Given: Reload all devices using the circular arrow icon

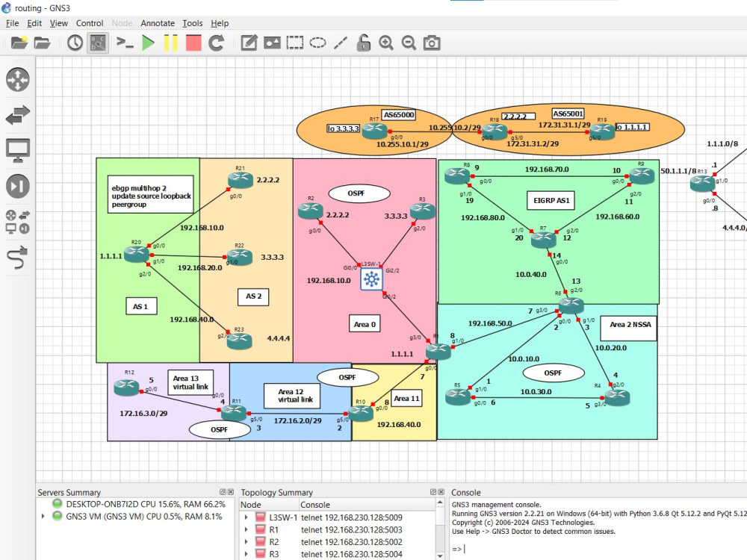Looking at the screenshot, I should point(217,43).
